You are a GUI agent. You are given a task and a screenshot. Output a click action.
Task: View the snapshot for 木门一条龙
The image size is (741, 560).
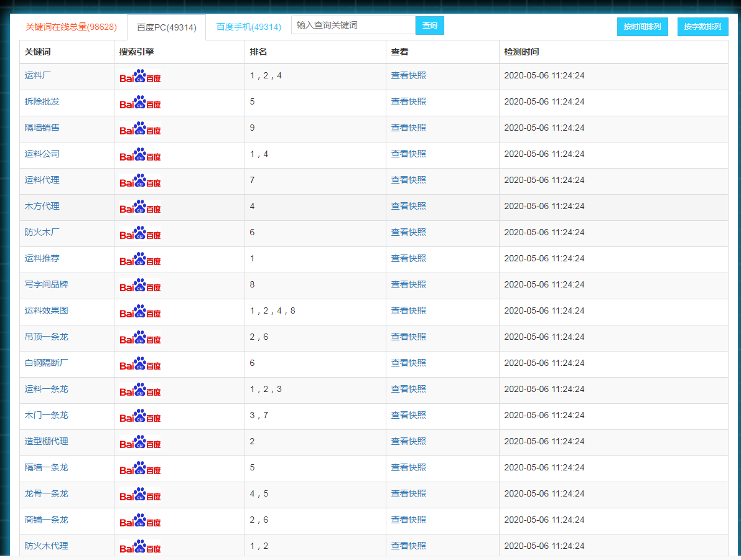tap(408, 415)
